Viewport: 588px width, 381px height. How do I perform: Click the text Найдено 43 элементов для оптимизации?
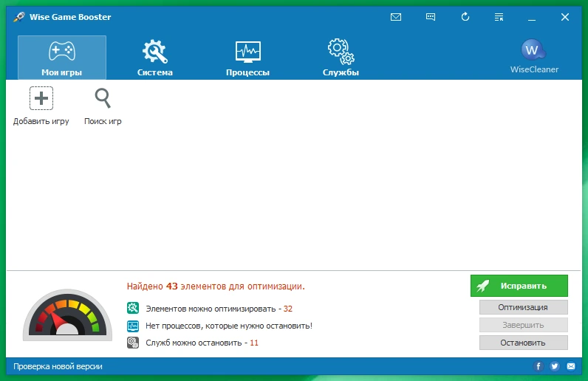[216, 286]
